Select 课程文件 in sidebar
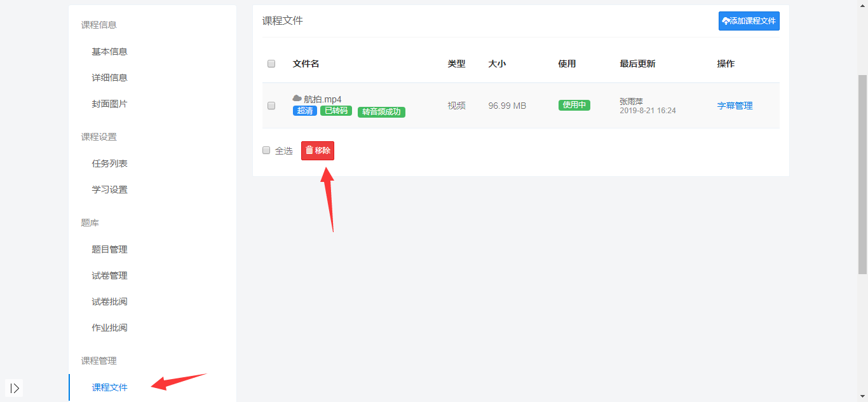This screenshot has height=402, width=868. pos(109,387)
